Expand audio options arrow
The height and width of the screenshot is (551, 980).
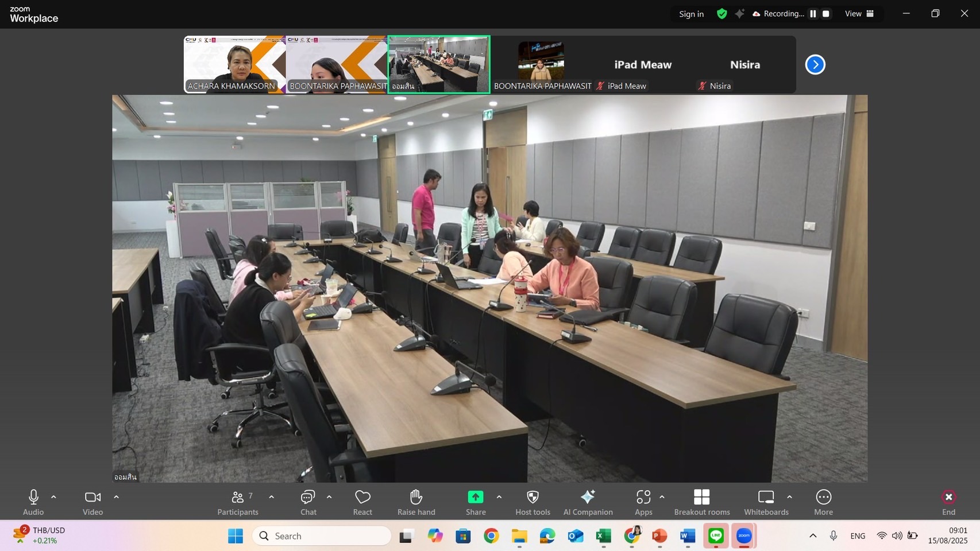(53, 497)
